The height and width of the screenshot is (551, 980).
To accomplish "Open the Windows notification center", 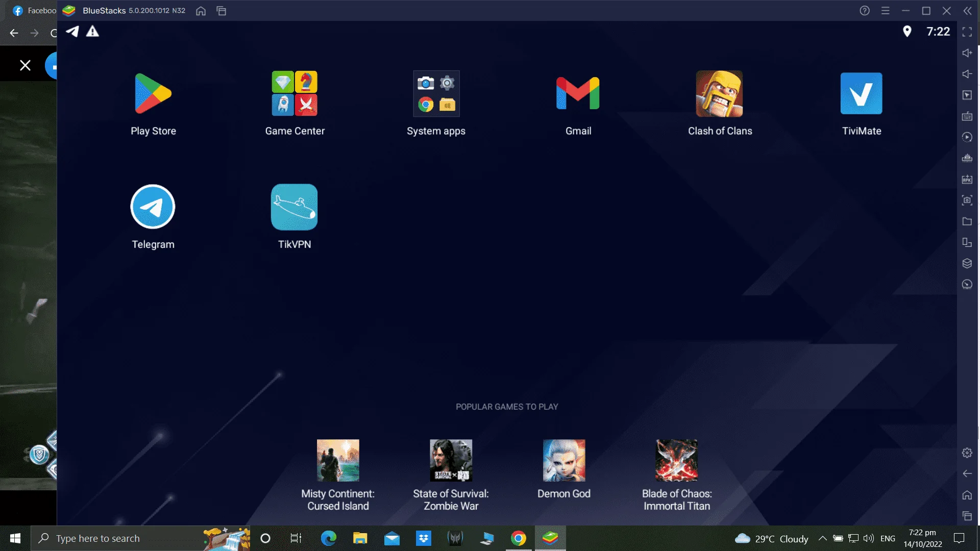I will pos(959,538).
